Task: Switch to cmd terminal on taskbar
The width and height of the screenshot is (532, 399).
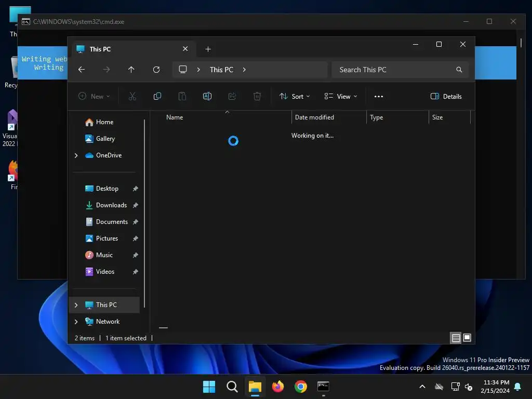Action: point(323,387)
